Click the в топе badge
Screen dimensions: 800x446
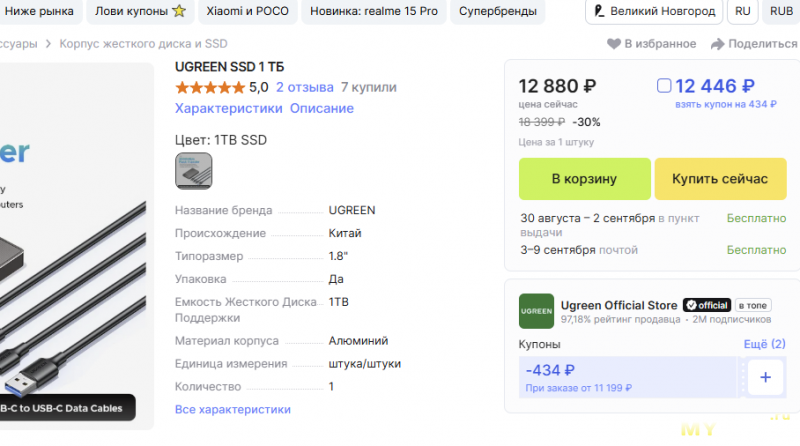tap(753, 305)
